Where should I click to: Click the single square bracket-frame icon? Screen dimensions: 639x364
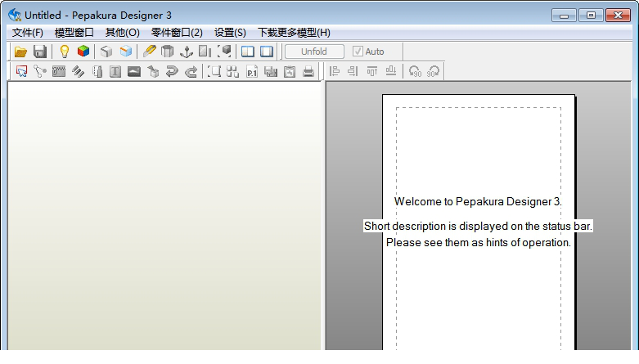coord(214,71)
